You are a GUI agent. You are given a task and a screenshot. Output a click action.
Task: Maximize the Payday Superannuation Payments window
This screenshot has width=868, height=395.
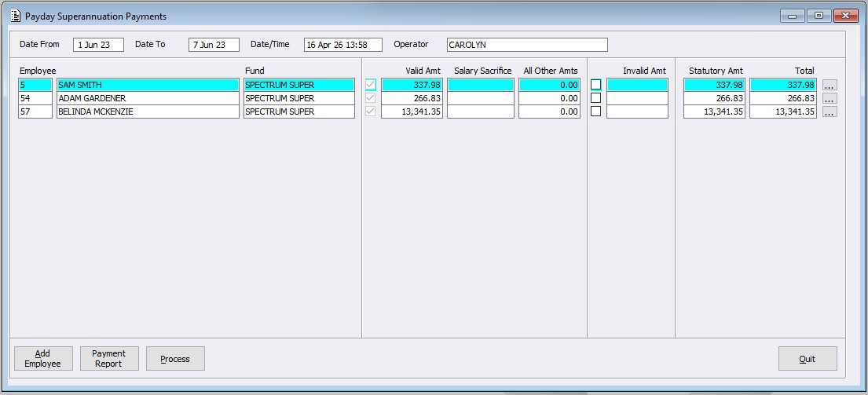tap(819, 16)
